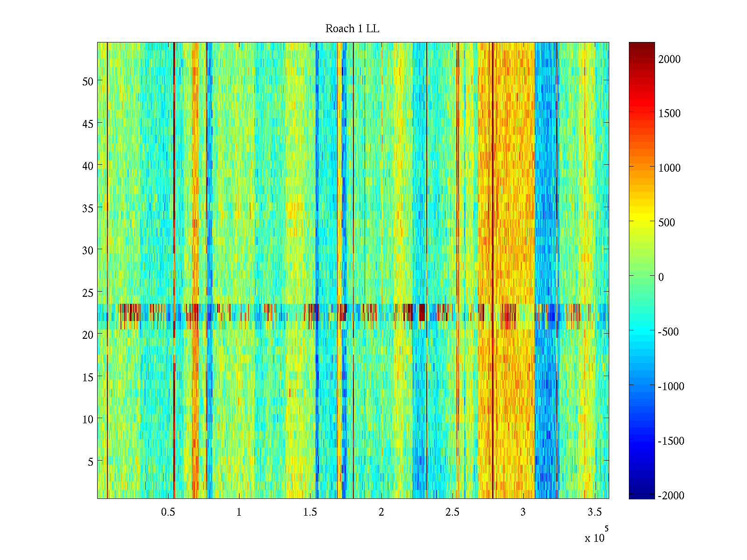This screenshot has width=747, height=560.
Task: Select the colorbar tick label "1000"
Action: pyautogui.click(x=669, y=168)
